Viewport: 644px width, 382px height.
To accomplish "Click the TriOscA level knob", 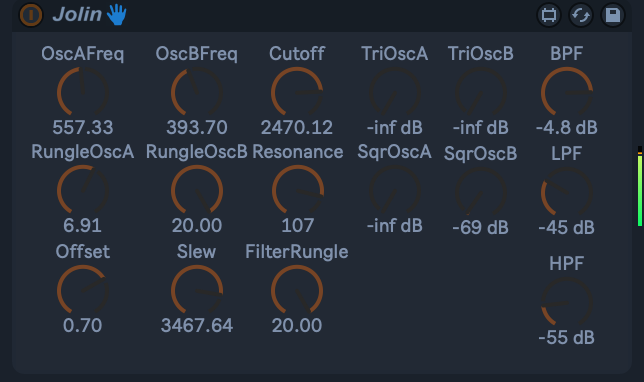I will tap(395, 92).
